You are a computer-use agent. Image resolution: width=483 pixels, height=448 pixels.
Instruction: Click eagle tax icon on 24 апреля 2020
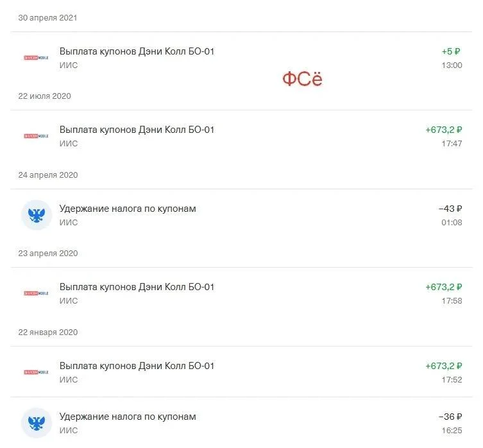37,215
